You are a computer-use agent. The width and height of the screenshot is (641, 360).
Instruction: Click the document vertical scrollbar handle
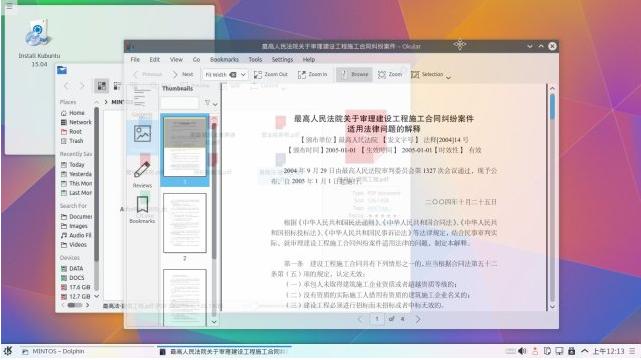(x=552, y=106)
